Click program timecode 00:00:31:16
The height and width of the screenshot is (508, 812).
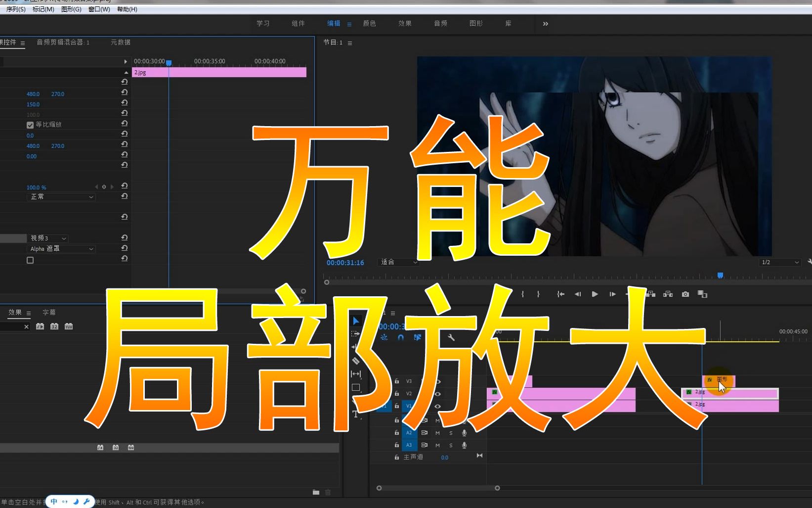[x=345, y=263]
